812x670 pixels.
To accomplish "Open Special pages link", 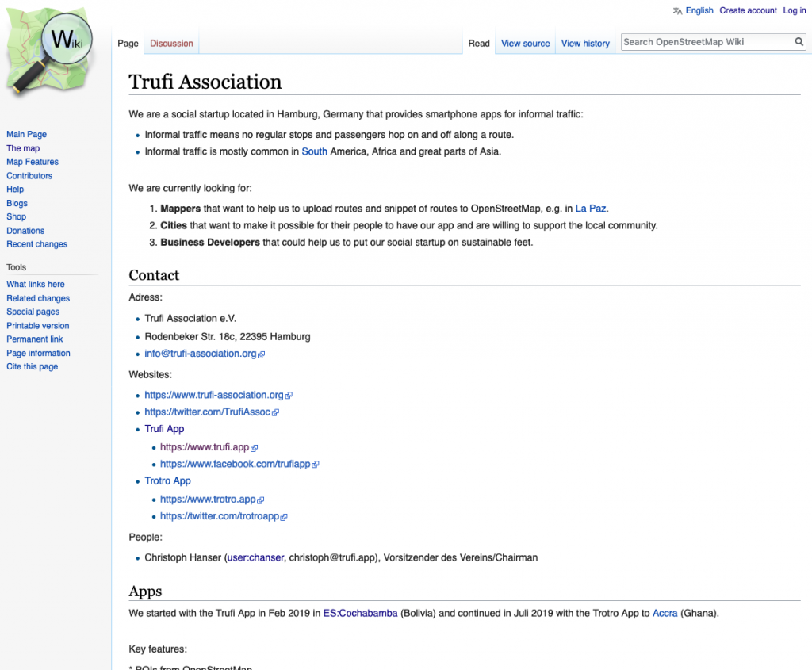I will 33,311.
